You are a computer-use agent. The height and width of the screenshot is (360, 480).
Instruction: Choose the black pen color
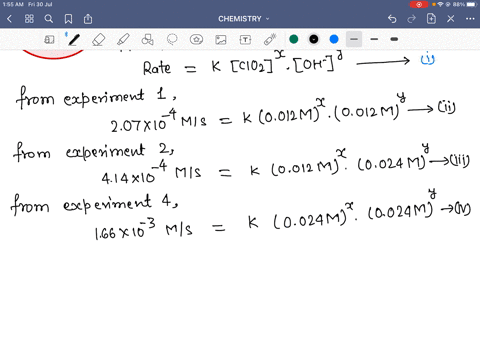coord(314,39)
